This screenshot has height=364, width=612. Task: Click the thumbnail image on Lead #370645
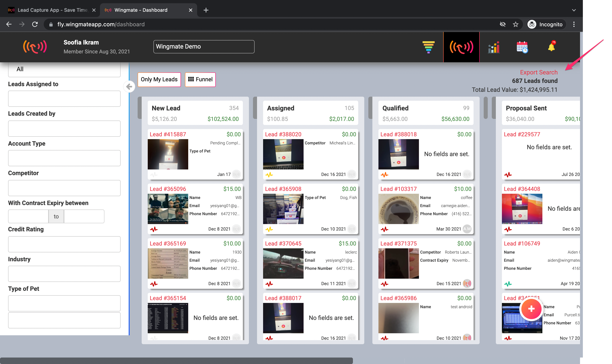(x=283, y=263)
